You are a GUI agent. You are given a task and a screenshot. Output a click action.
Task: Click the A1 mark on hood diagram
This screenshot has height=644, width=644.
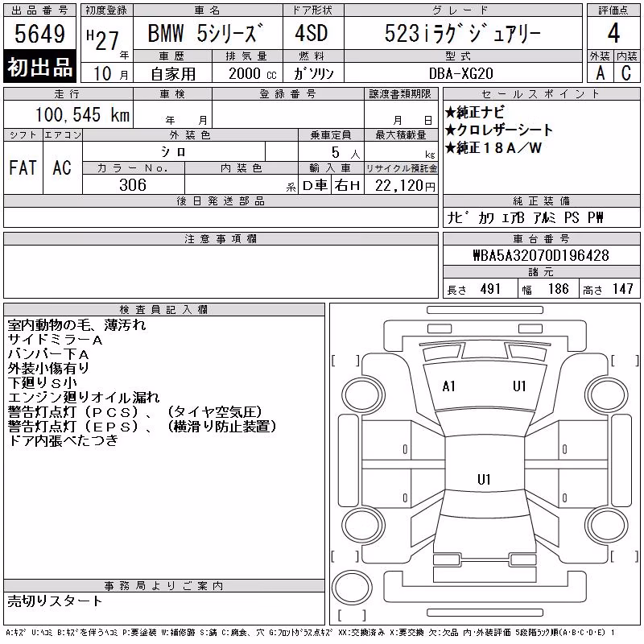448,386
